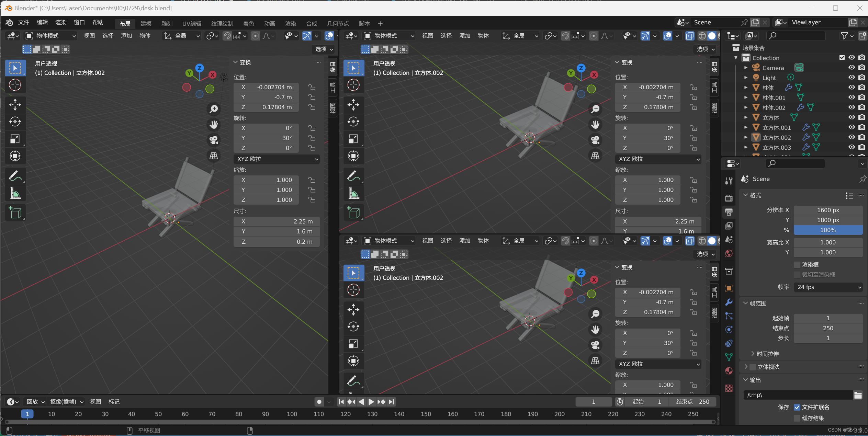Click the 选项 button in left viewport

(x=324, y=49)
